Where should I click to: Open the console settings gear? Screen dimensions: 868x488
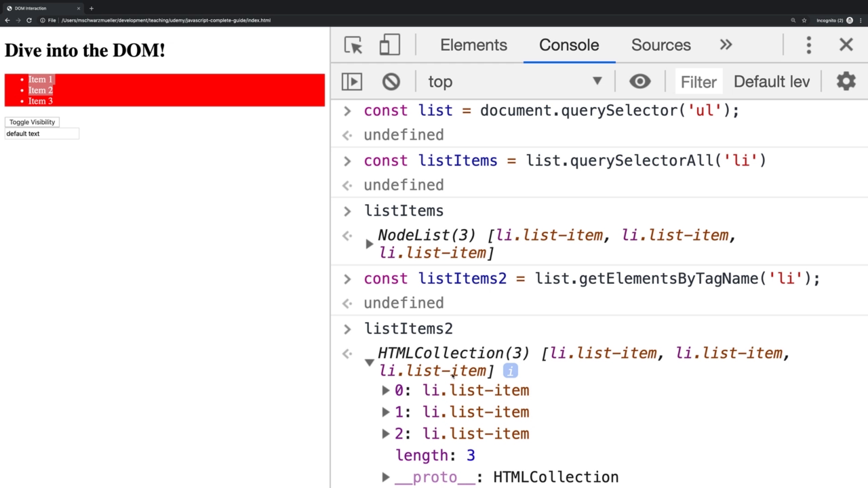pyautogui.click(x=846, y=82)
